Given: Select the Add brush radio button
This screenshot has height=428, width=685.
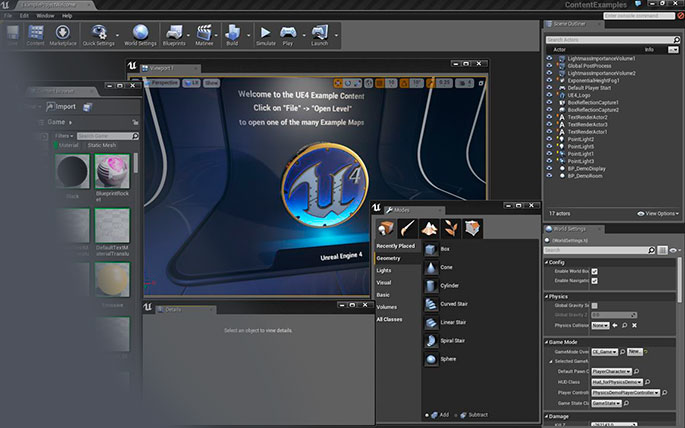Looking at the screenshot, I should coord(427,415).
